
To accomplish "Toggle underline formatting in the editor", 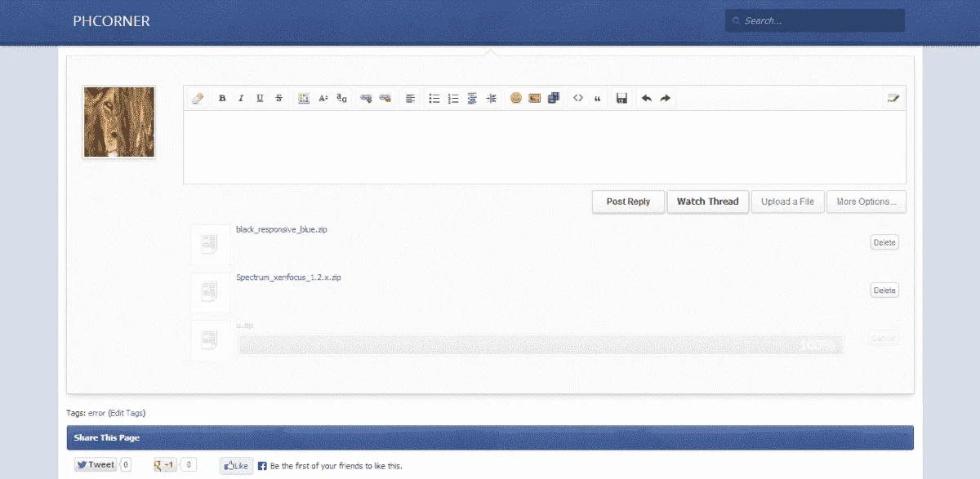I will tap(260, 98).
